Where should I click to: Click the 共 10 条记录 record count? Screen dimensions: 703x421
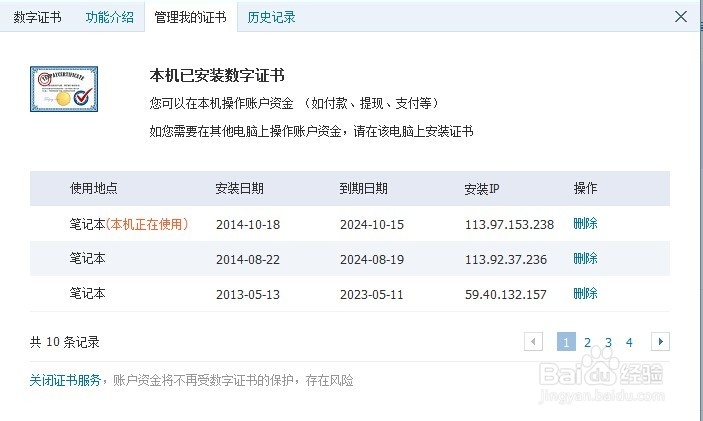65,343
